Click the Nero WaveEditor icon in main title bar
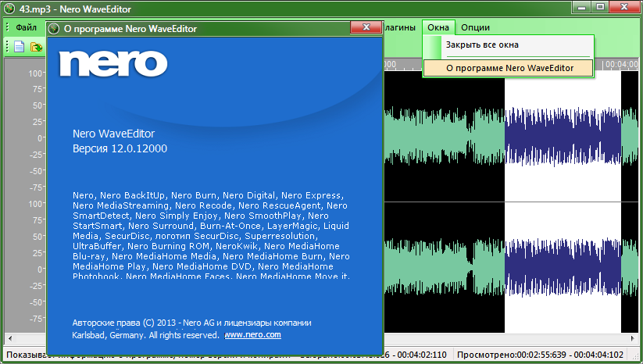 click(9, 9)
